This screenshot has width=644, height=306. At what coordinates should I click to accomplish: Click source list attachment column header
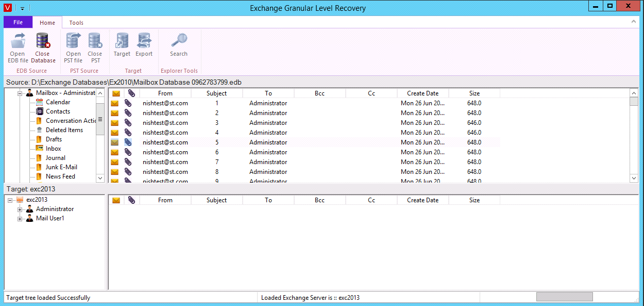(x=131, y=93)
